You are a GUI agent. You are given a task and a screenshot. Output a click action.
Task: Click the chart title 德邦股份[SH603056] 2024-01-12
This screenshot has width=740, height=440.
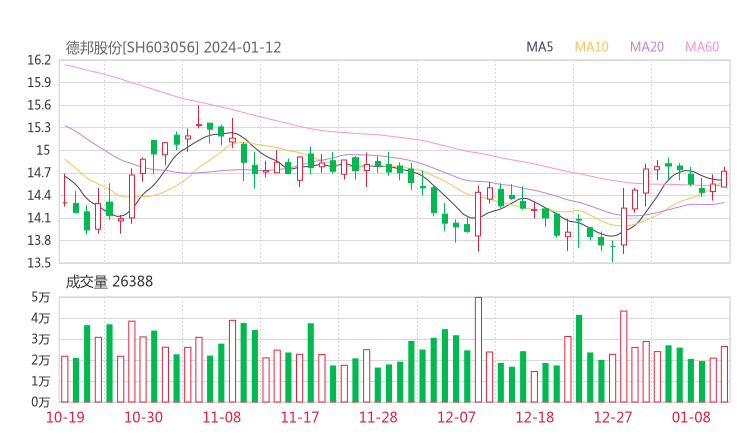coord(173,47)
